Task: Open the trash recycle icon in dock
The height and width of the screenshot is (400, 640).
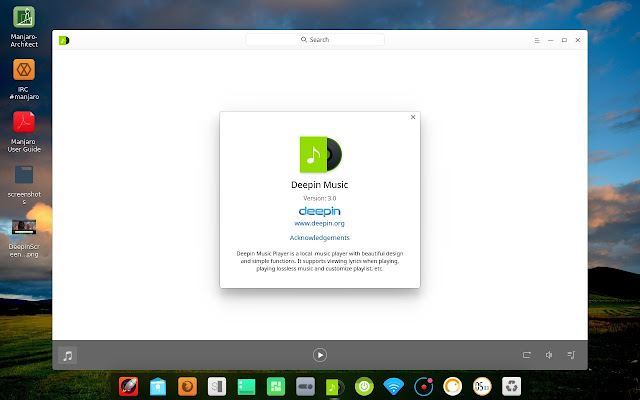Action: coord(511,386)
